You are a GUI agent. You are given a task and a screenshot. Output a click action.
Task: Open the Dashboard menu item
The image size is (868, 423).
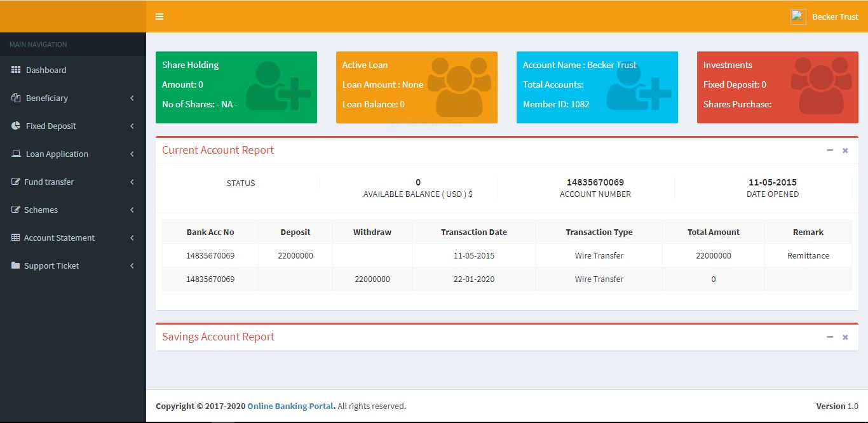73,70
